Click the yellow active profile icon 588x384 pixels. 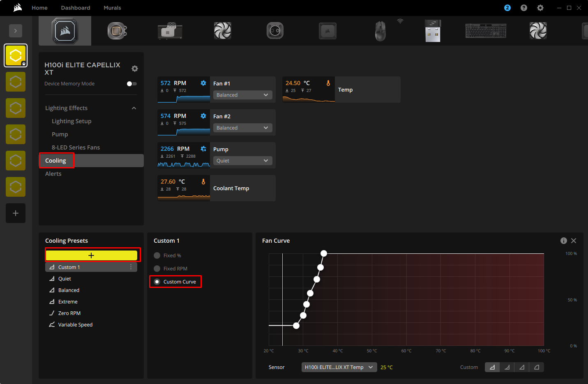pos(16,55)
